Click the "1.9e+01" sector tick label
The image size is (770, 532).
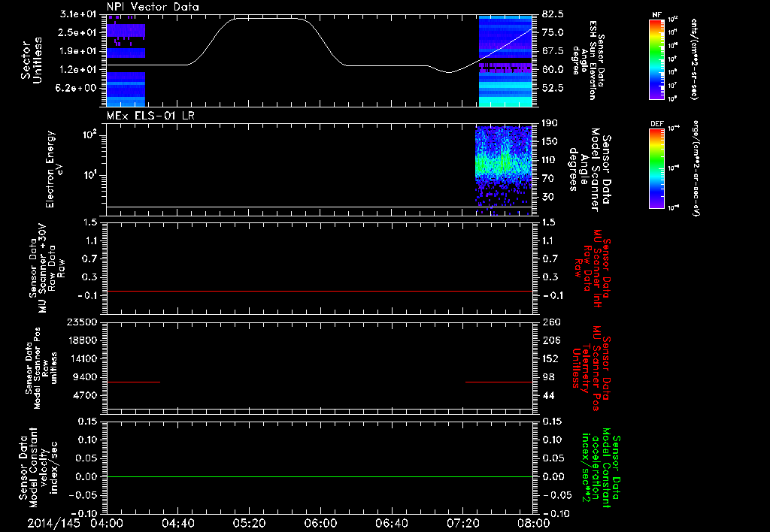click(78, 51)
